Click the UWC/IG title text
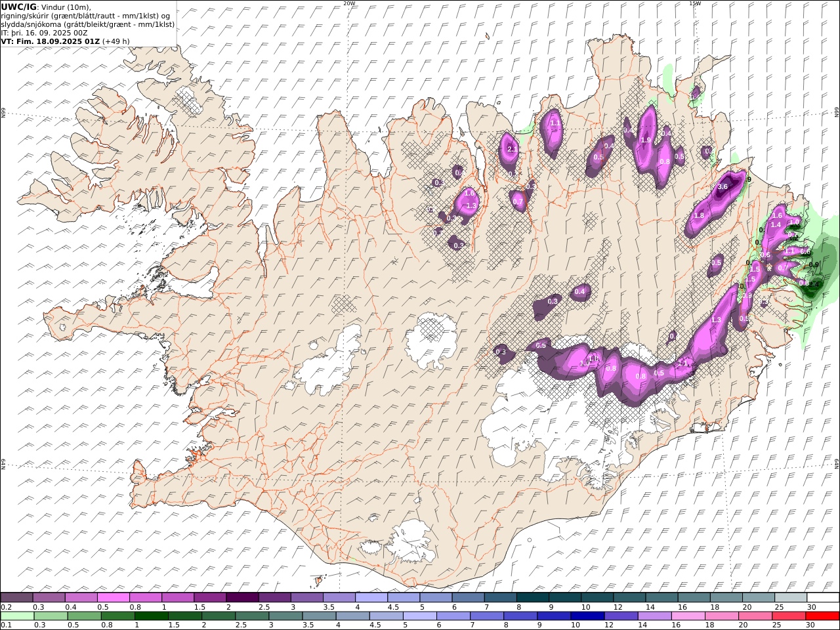The width and height of the screenshot is (840, 630). pyautogui.click(x=18, y=7)
